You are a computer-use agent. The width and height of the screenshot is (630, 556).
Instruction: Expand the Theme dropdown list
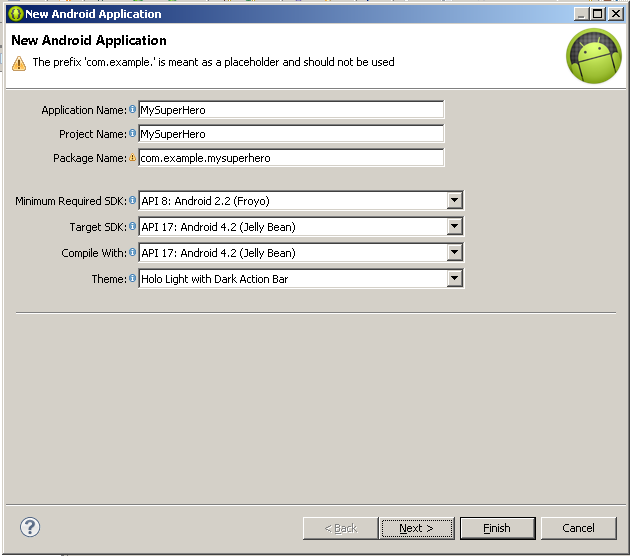click(x=454, y=279)
